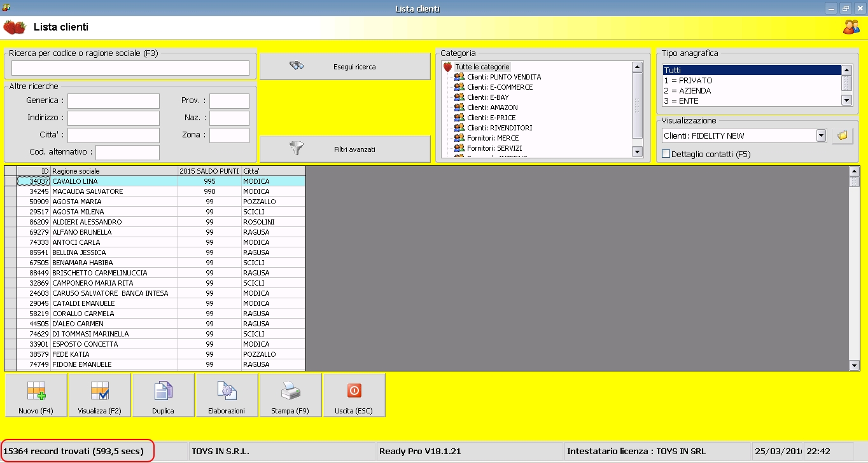
Task: Sort by Citta' column header
Action: (273, 171)
